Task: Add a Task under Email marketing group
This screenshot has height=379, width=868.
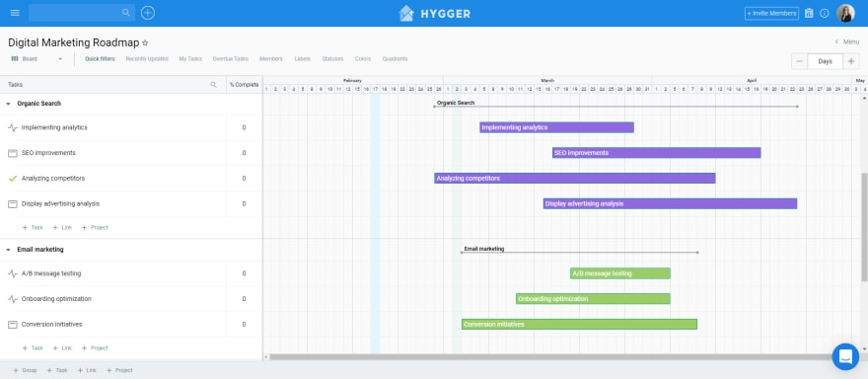Action: 33,348
